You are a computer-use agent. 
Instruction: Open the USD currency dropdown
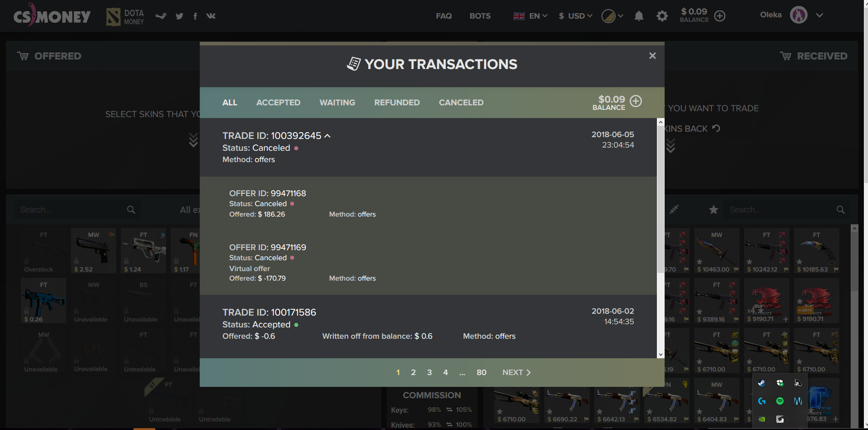pyautogui.click(x=576, y=16)
